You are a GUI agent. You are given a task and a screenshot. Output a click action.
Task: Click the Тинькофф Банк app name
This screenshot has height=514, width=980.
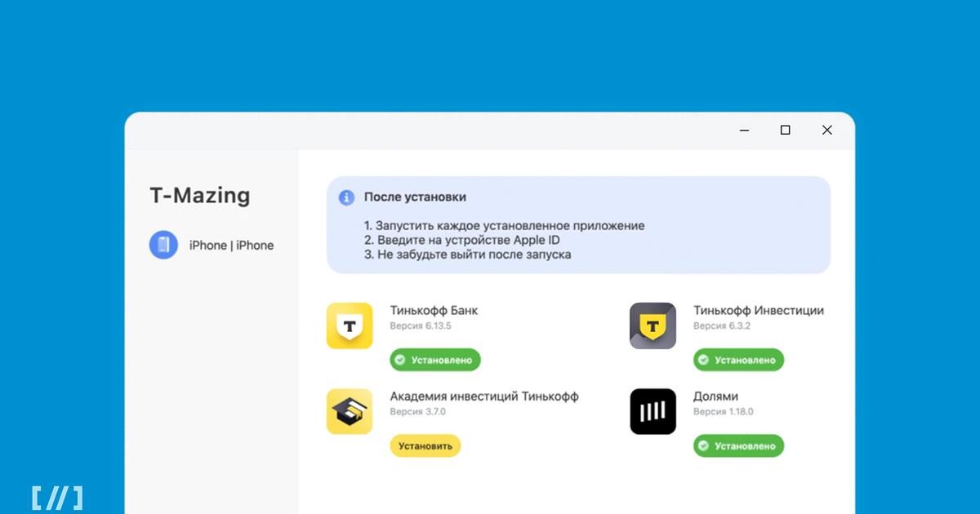click(434, 311)
